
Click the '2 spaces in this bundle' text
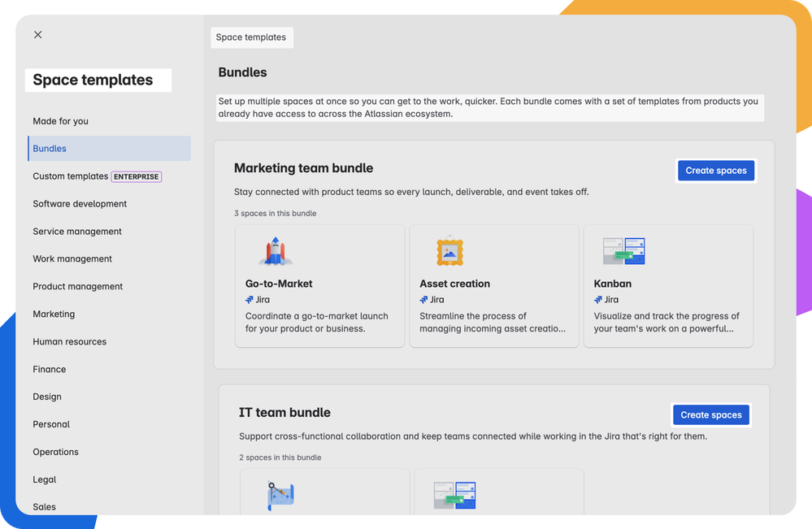coord(280,457)
